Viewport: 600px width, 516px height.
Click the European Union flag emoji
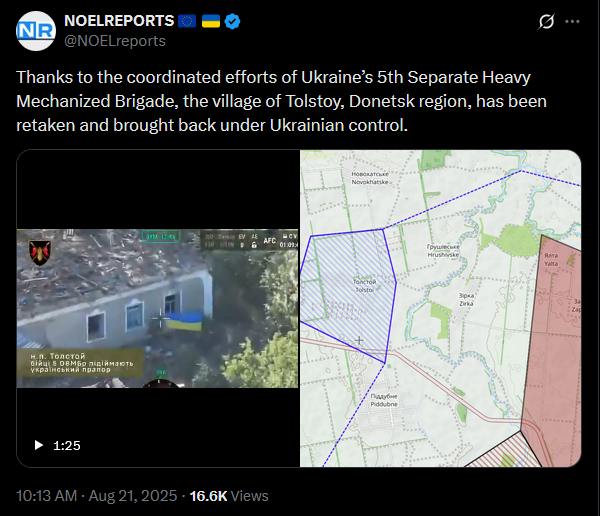(187, 21)
